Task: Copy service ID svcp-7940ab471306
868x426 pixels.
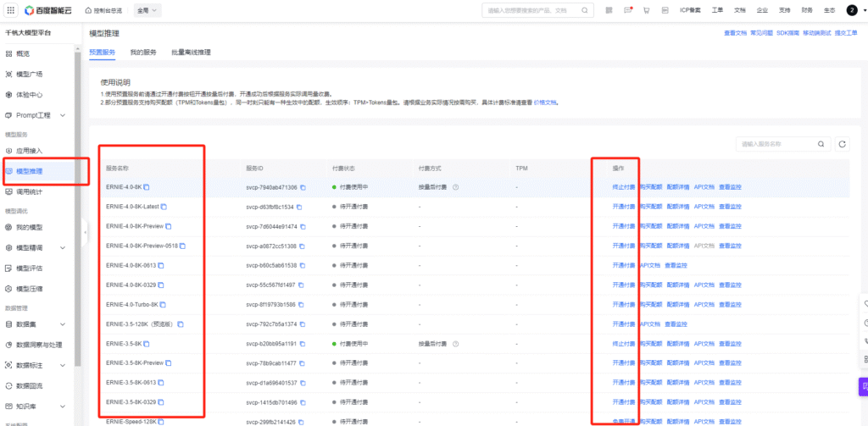Action: (x=303, y=187)
